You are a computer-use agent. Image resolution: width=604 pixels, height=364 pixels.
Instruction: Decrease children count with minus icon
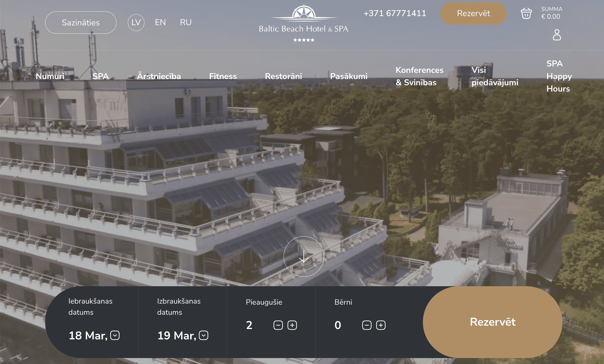367,325
